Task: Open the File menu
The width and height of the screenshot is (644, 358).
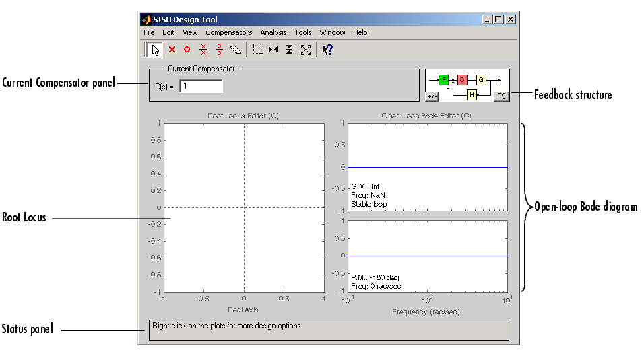Action: click(149, 32)
